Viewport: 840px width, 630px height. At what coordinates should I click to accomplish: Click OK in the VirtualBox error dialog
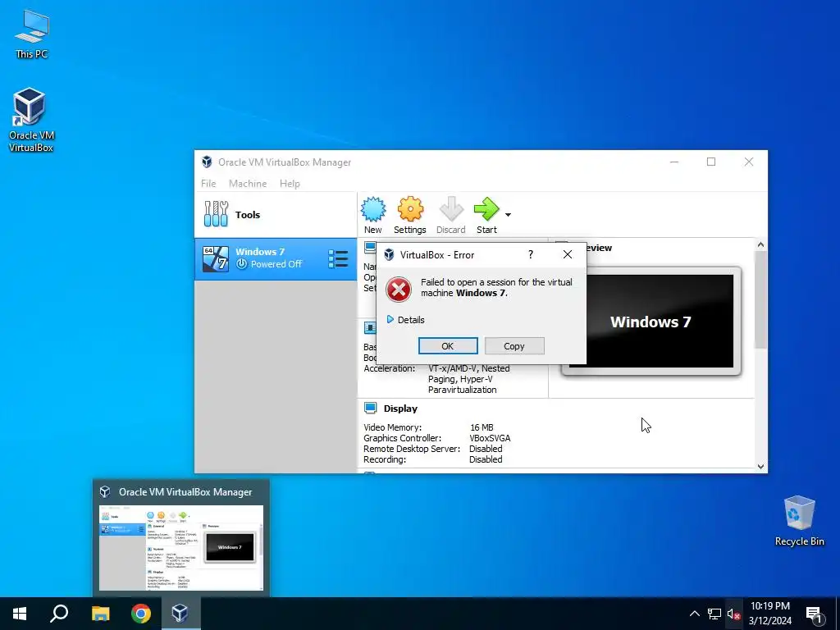[x=448, y=346]
